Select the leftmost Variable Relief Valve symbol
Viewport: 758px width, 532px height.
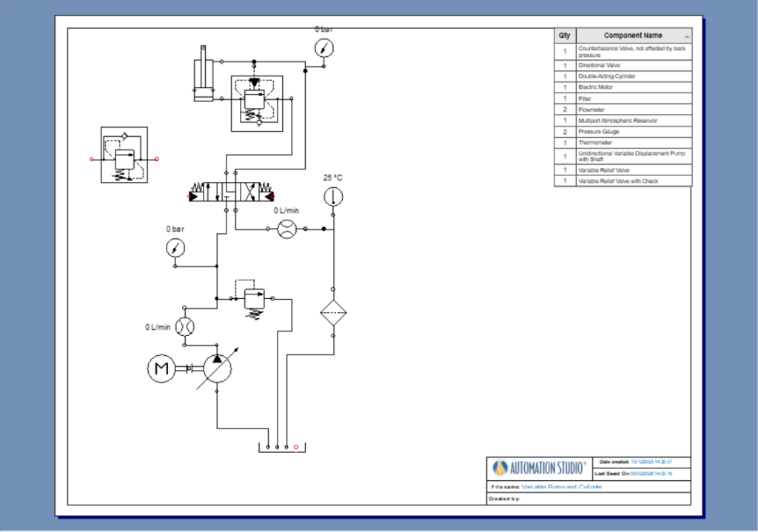coord(123,156)
